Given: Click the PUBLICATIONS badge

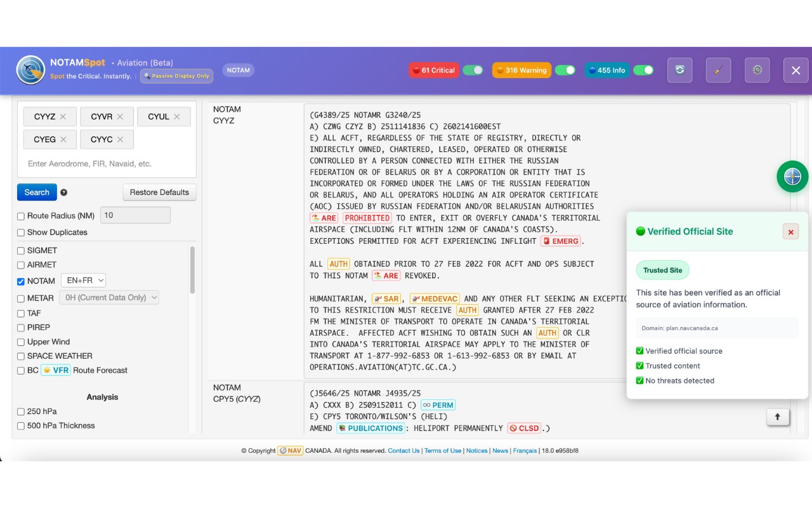Looking at the screenshot, I should pyautogui.click(x=370, y=428).
